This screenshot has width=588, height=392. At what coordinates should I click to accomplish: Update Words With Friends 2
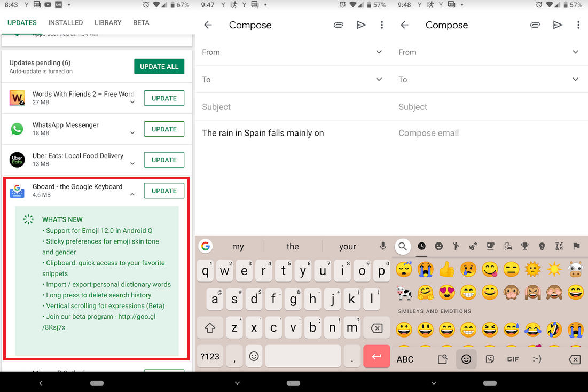[x=164, y=98]
